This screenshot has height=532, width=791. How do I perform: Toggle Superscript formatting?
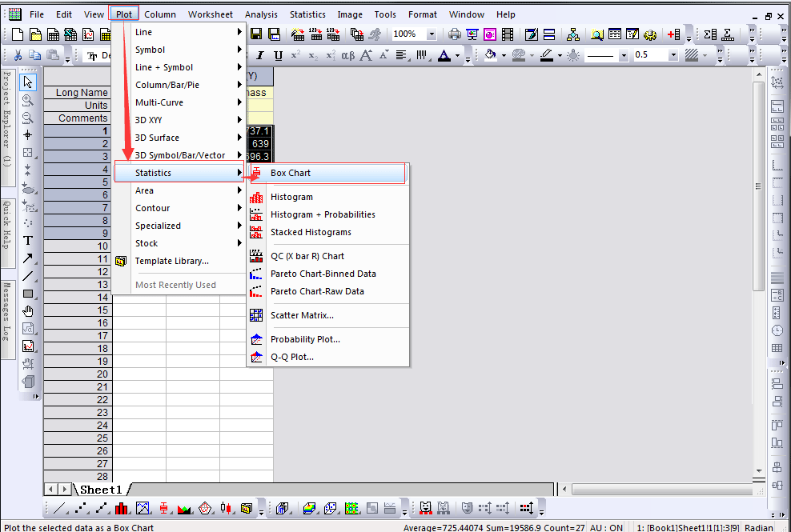[x=295, y=55]
